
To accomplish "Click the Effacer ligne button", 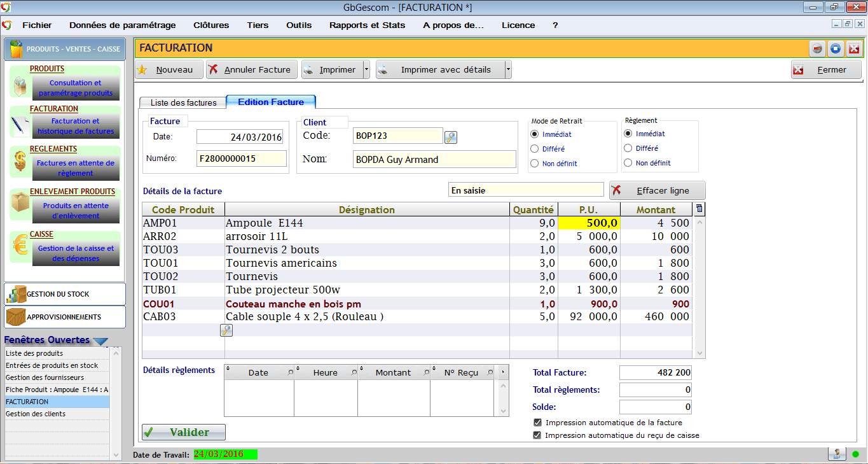I will click(658, 190).
